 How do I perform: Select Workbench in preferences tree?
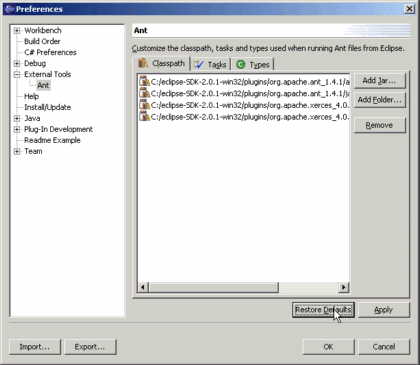(x=43, y=30)
